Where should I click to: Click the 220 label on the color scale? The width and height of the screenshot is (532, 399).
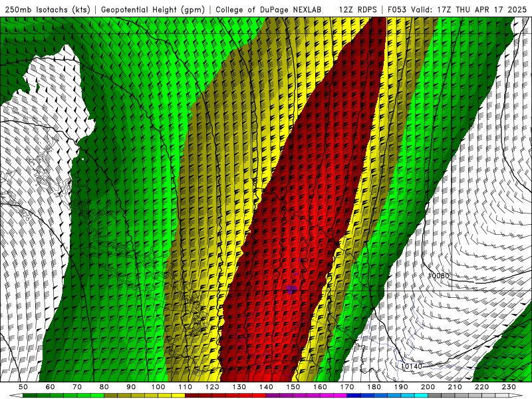[482, 387]
